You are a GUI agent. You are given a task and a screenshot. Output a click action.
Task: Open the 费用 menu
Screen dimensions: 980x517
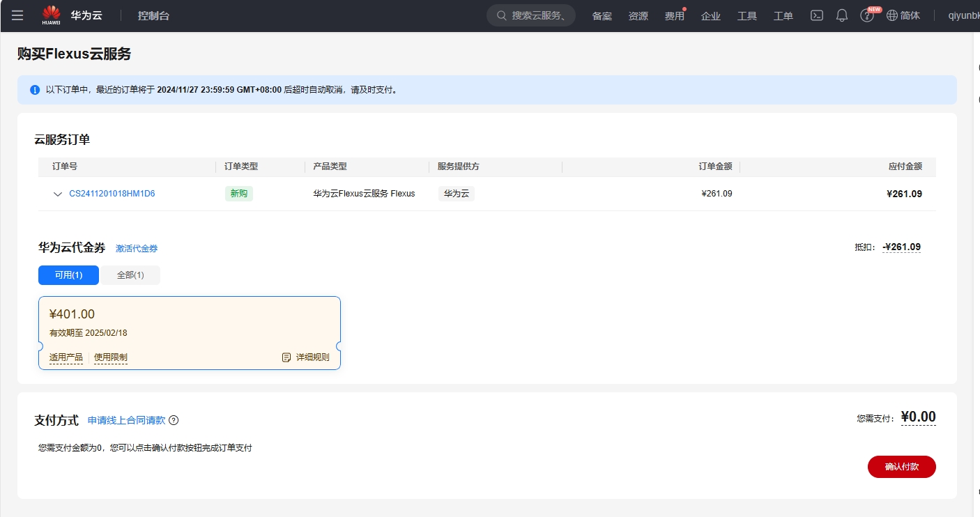click(674, 16)
